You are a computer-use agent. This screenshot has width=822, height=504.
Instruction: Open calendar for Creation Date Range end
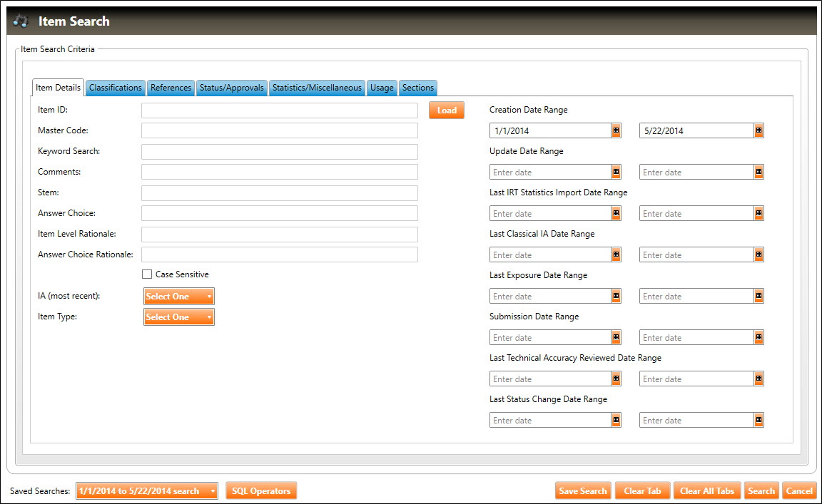coord(758,131)
